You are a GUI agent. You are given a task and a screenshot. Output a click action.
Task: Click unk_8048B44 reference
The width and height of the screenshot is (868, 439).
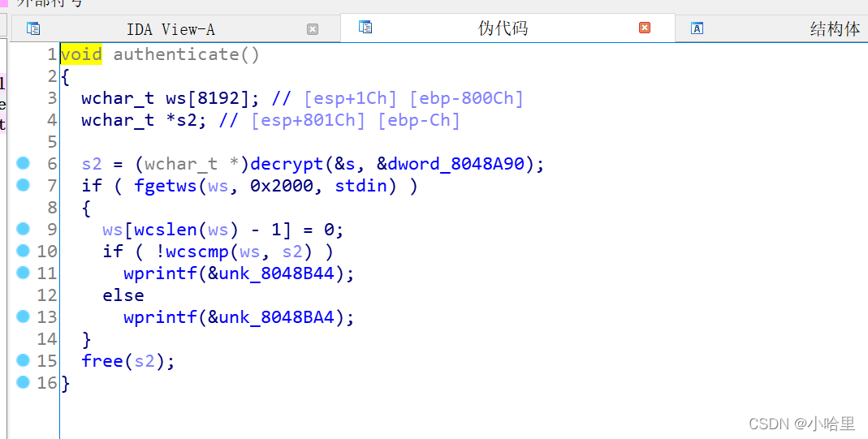point(276,273)
